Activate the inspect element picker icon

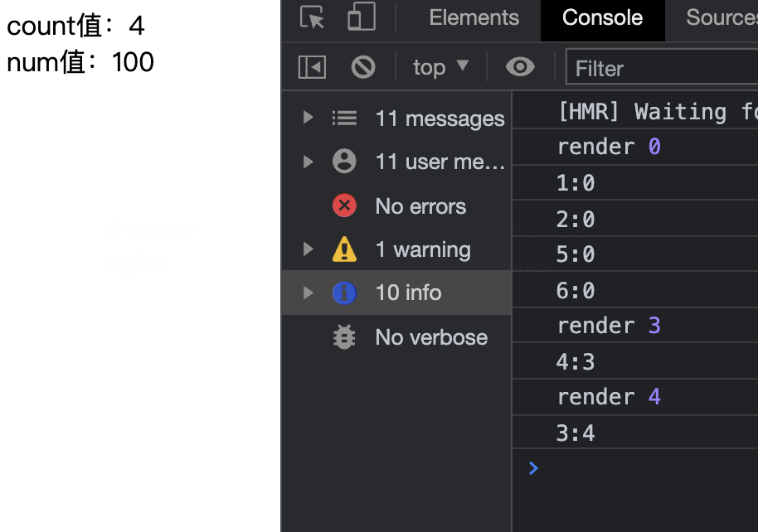click(x=313, y=18)
